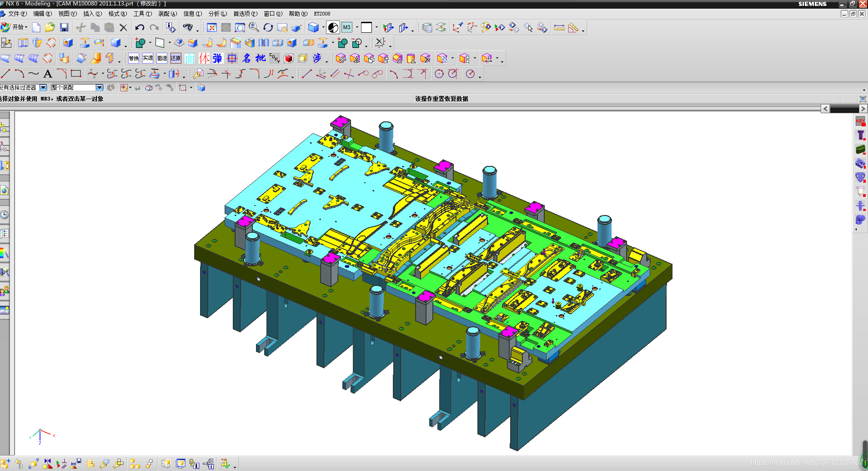The width and height of the screenshot is (868, 471).
Task: Click the blue 批 icon
Action: pos(261,58)
